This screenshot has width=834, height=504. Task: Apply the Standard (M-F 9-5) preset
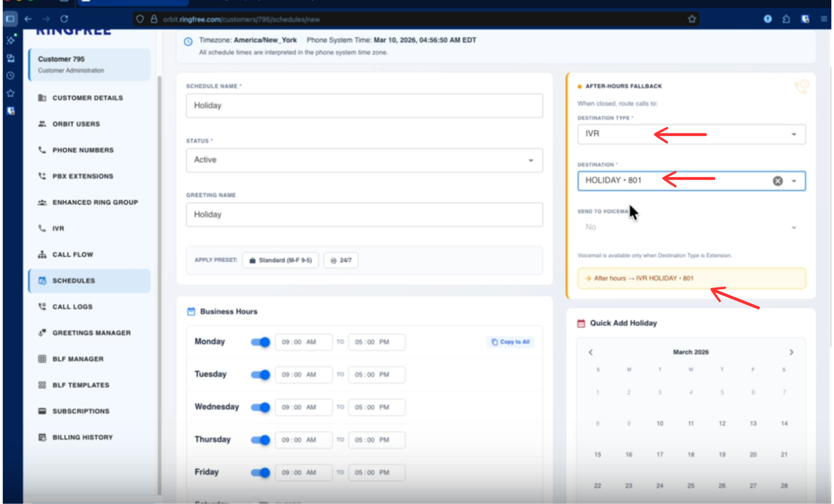[280, 260]
